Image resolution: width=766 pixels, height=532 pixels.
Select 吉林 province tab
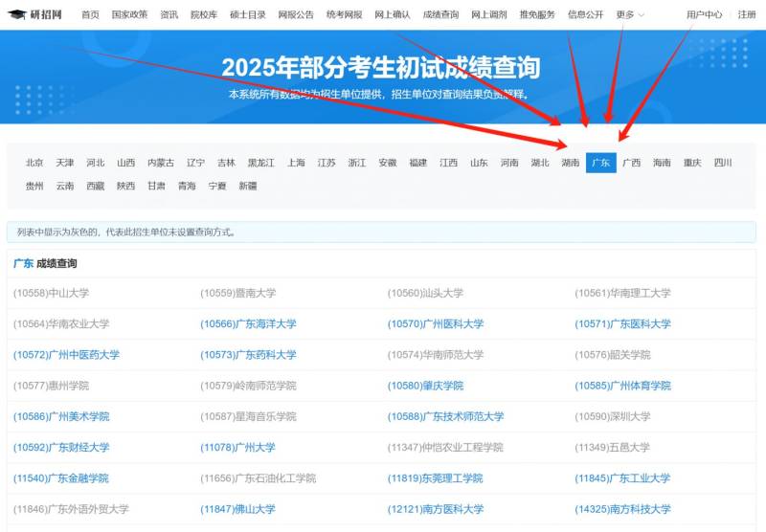pos(226,163)
